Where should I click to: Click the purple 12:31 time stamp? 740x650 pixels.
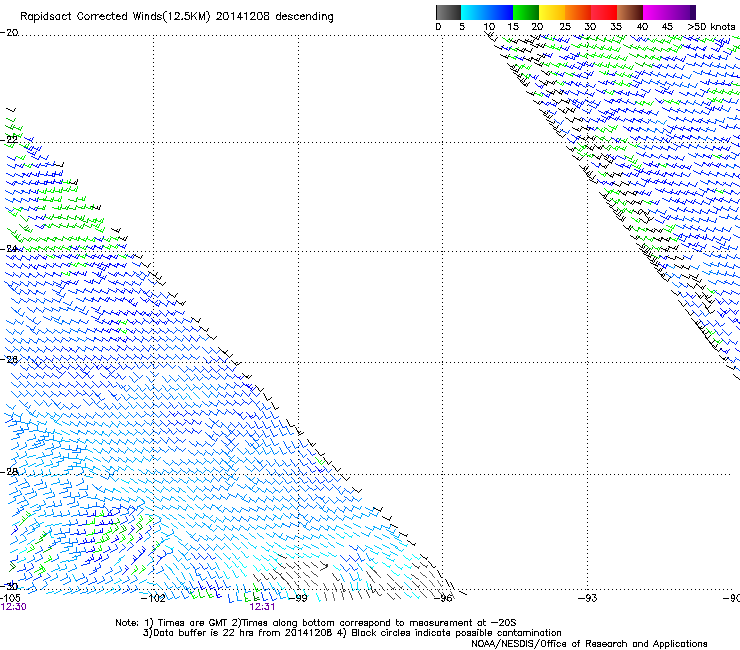[x=262, y=607]
